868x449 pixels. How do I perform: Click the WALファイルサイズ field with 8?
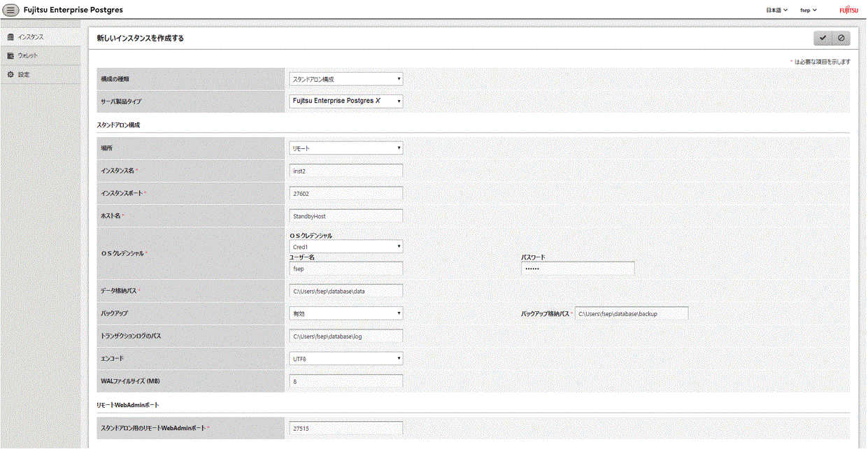[346, 381]
